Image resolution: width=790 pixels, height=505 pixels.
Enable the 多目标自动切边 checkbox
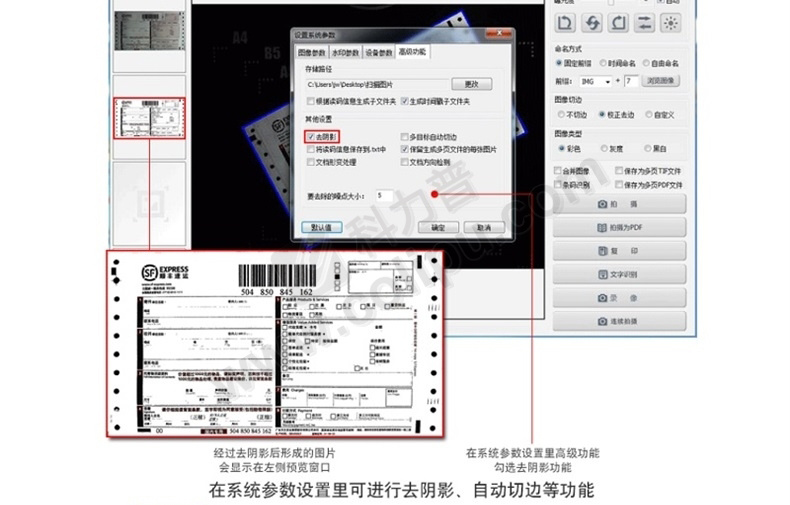coord(404,136)
